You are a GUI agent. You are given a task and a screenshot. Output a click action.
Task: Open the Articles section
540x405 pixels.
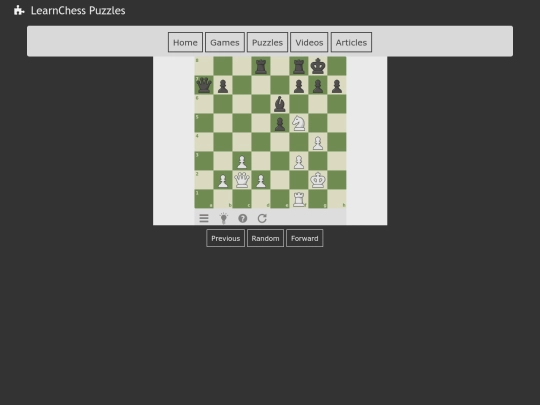click(351, 42)
